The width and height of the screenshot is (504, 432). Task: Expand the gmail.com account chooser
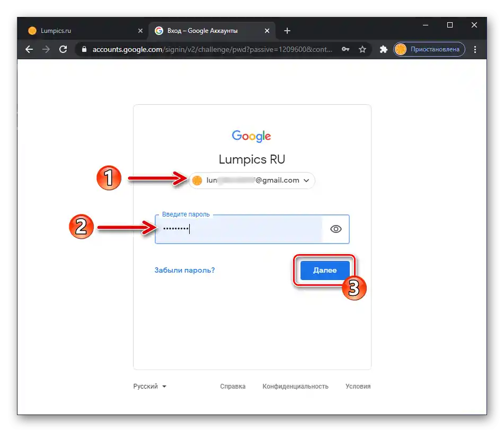click(x=252, y=181)
